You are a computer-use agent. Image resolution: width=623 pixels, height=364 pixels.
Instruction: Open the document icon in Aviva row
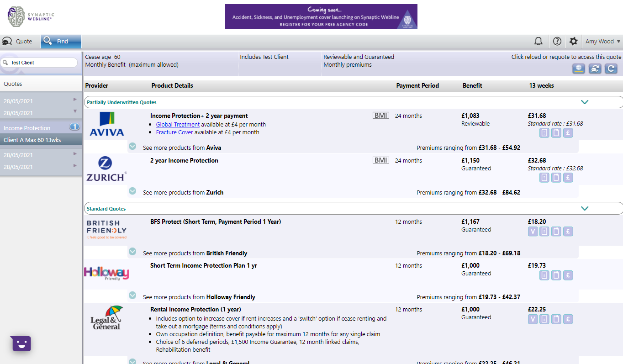pos(544,133)
